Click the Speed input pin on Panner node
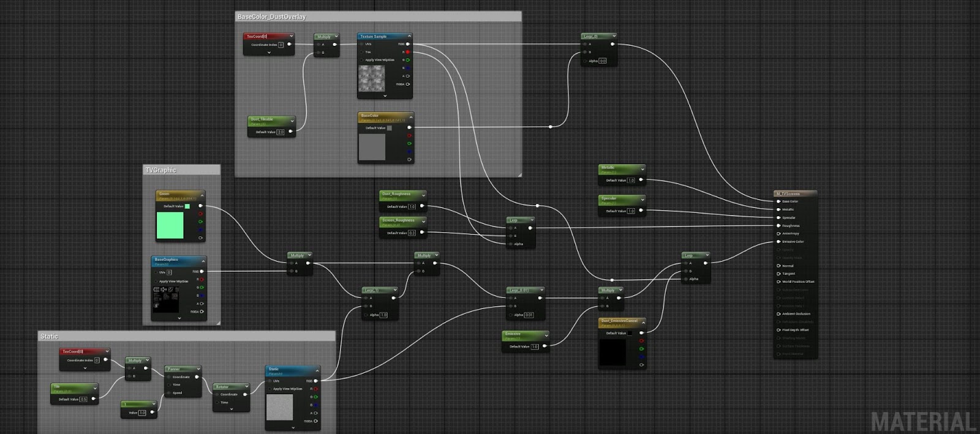Image resolution: width=980 pixels, height=434 pixels. click(170, 393)
